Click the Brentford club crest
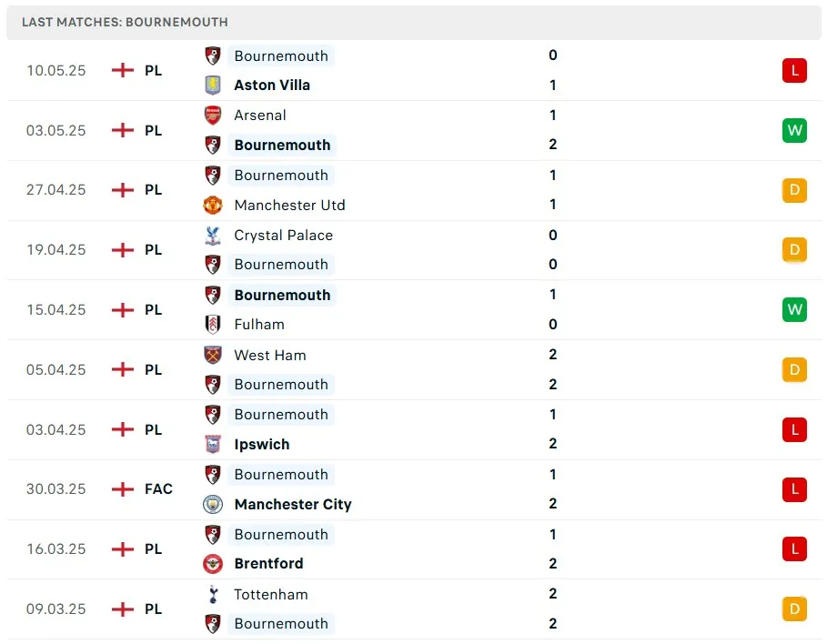Screen dimensions: 827x644 click(x=213, y=564)
